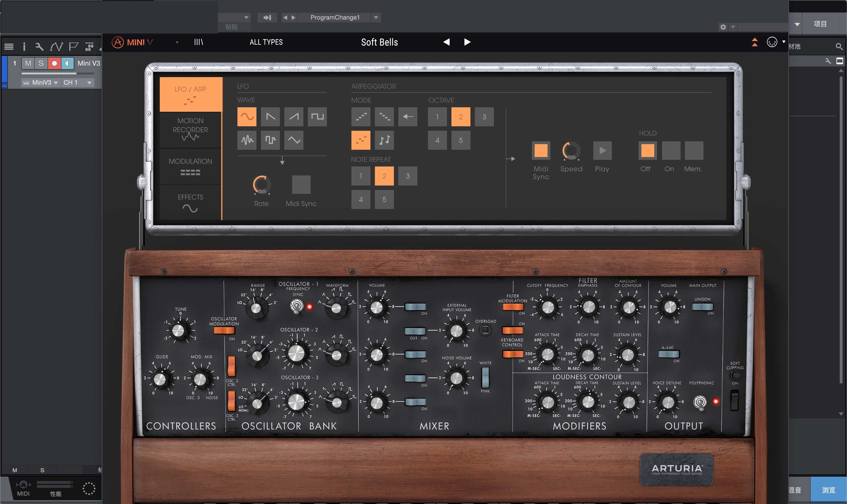
Task: Open automation curve icon in track toolbar
Action: tap(56, 47)
